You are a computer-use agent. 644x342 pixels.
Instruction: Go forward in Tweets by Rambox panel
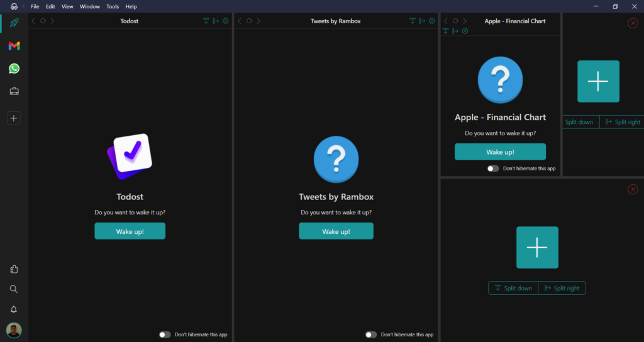pyautogui.click(x=258, y=21)
